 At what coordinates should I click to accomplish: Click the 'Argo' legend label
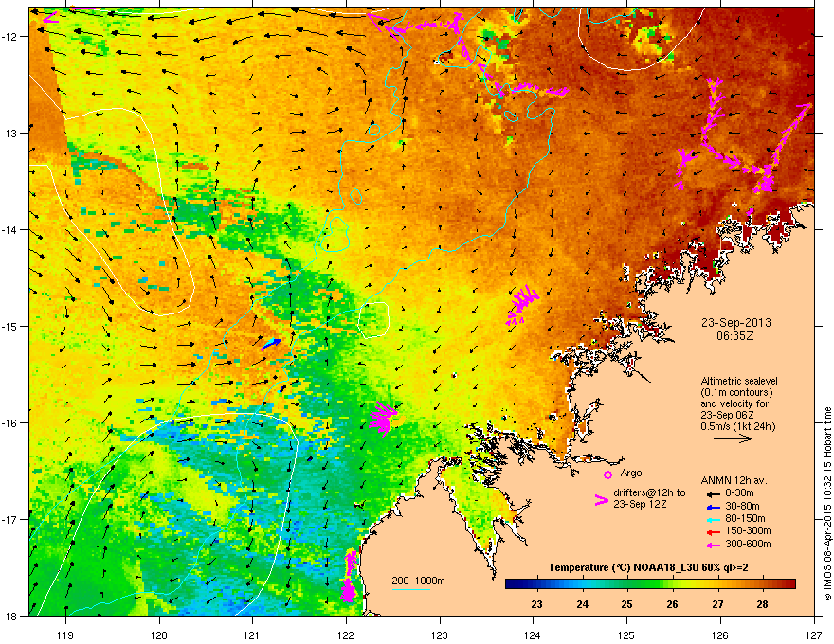(x=631, y=473)
